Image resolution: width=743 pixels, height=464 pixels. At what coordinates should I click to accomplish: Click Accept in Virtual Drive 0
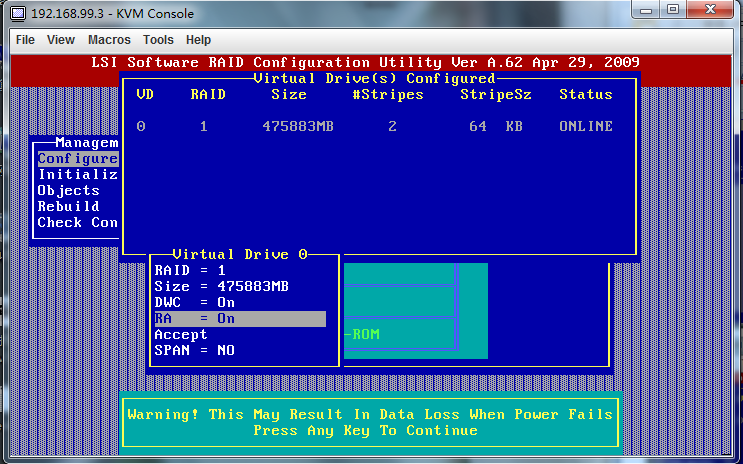pyautogui.click(x=181, y=335)
